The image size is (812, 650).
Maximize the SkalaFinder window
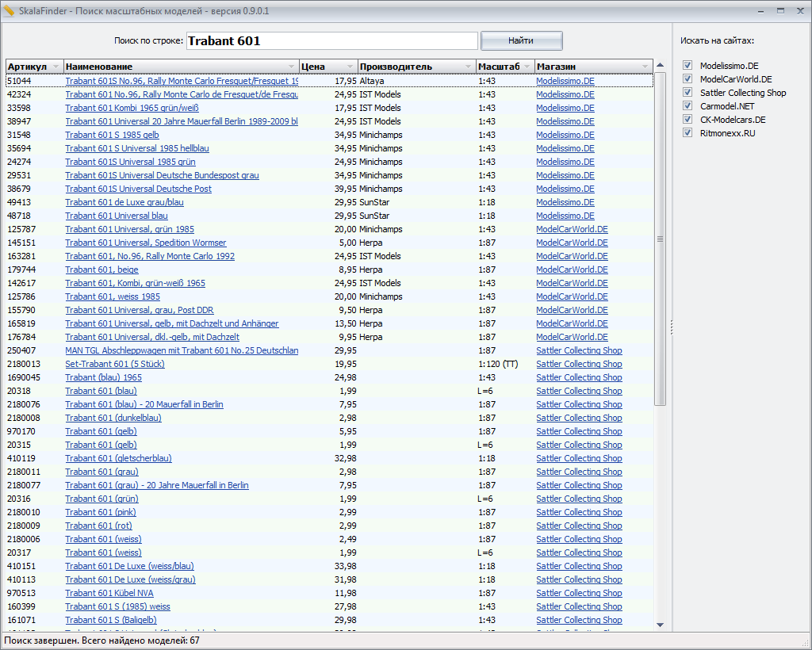pyautogui.click(x=780, y=11)
